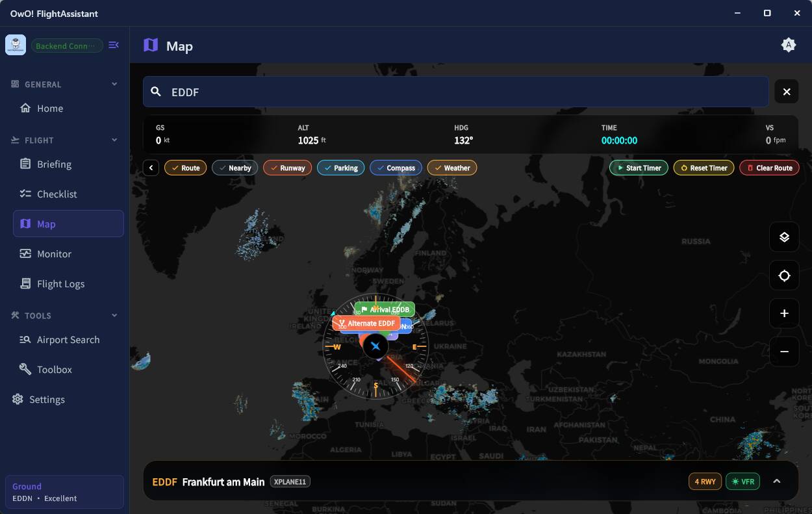Click the aircraft position icon on compass
The width and height of the screenshot is (812, 514).
[375, 346]
